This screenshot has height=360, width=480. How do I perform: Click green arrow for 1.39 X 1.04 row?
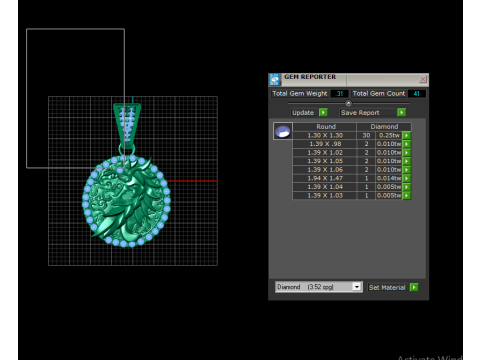pyautogui.click(x=406, y=187)
